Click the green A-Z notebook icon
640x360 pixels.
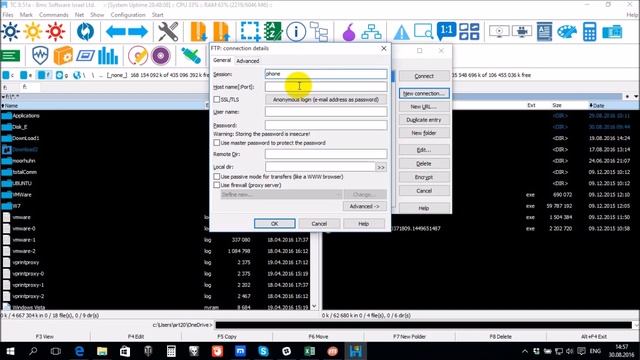pyautogui.click(x=273, y=31)
